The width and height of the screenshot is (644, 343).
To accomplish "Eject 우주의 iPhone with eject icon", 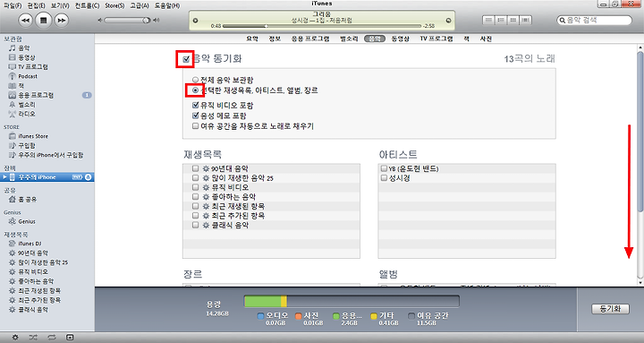I will click(x=88, y=177).
